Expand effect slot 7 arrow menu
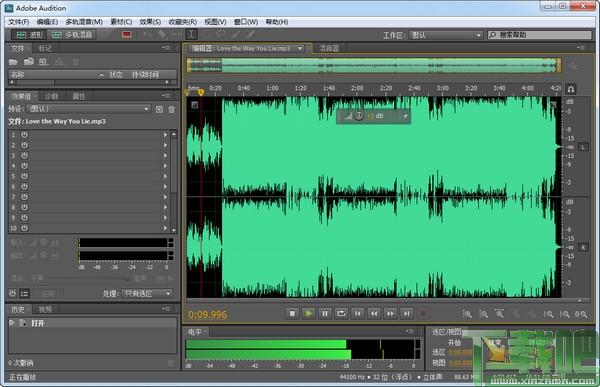This screenshot has width=600, height=387. click(165, 197)
